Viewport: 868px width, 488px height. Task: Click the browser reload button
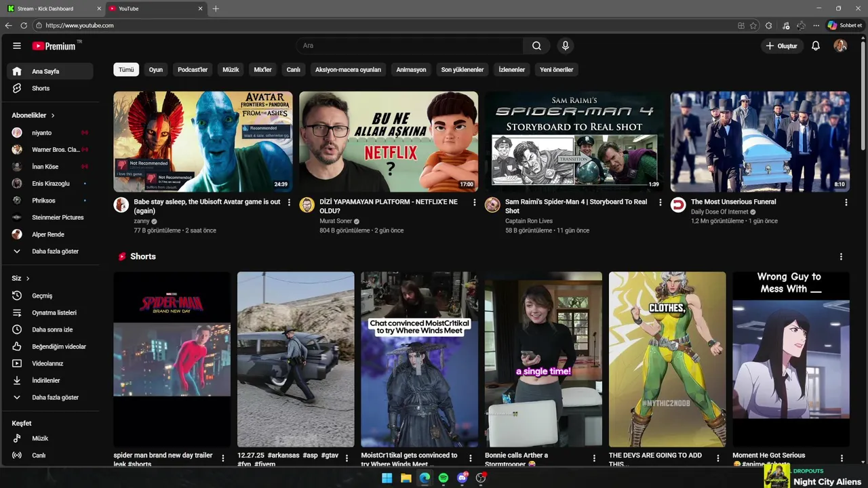tap(24, 25)
